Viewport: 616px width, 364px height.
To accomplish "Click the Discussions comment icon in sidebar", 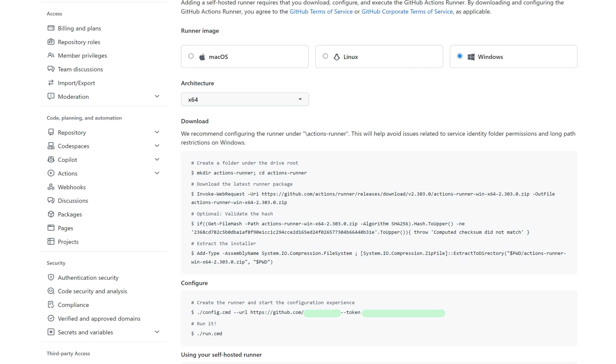I will pyautogui.click(x=51, y=200).
